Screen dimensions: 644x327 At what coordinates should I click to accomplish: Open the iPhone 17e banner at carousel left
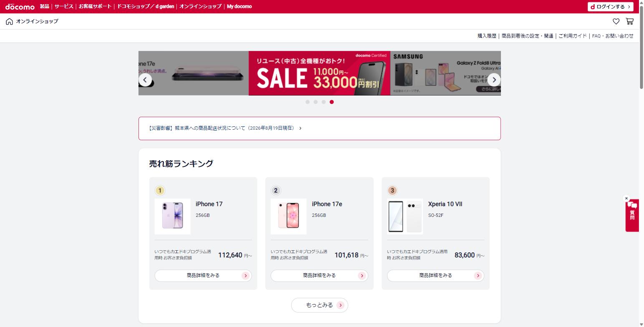point(194,73)
